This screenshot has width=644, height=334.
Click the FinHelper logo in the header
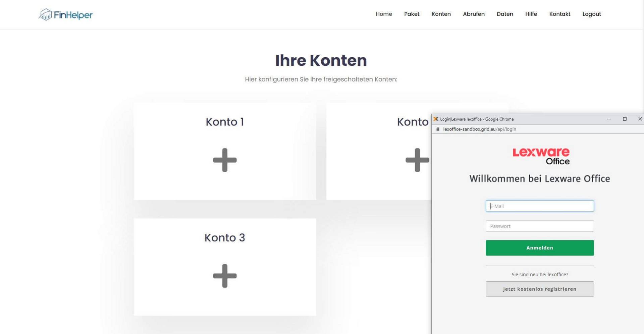65,14
